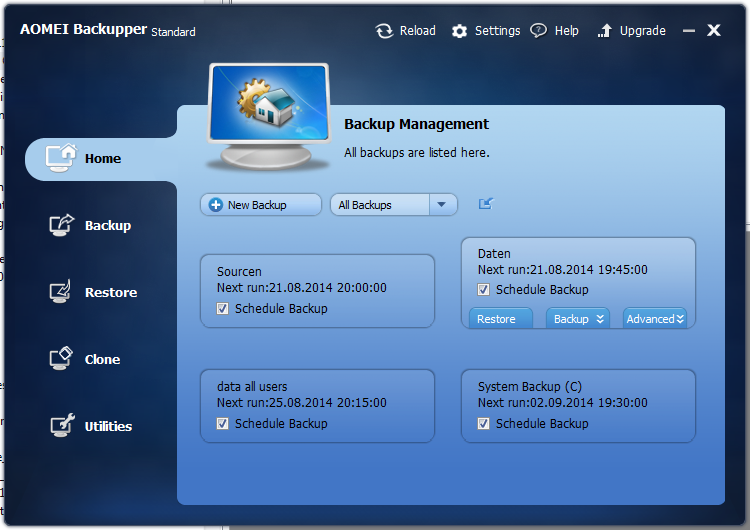The image size is (750, 530).
Task: Select the data all users backup name
Action: click(252, 386)
